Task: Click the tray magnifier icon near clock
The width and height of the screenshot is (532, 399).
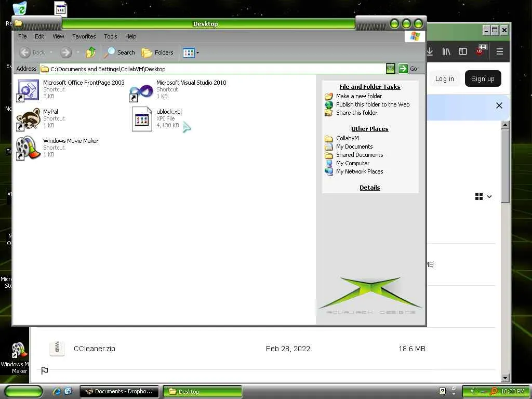Action: click(x=494, y=392)
